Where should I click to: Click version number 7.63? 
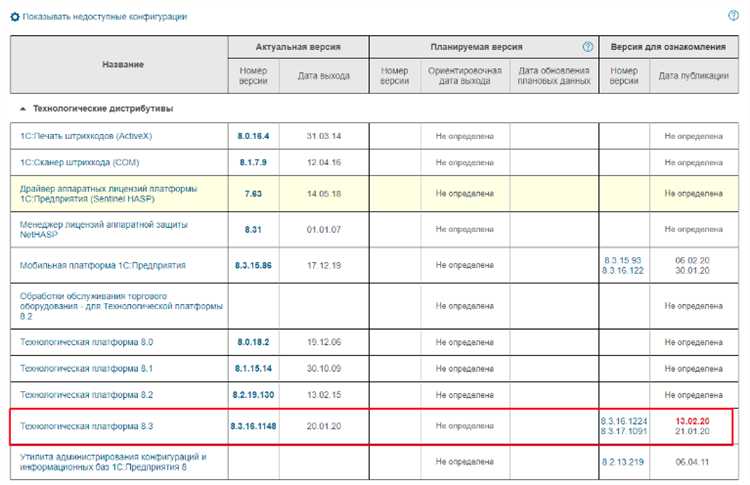253,194
